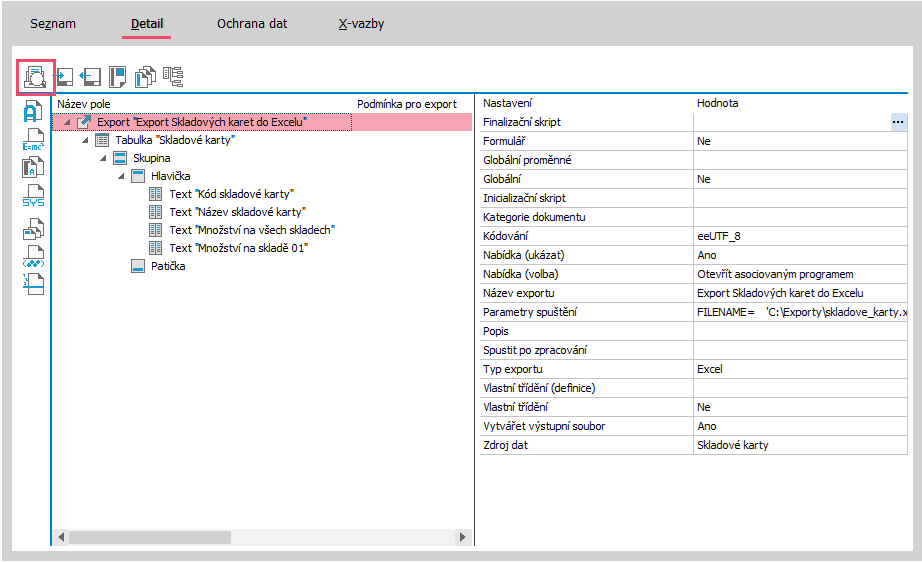Click the footer band icon beside Patička
Screen dimensions: 922x562
[138, 266]
